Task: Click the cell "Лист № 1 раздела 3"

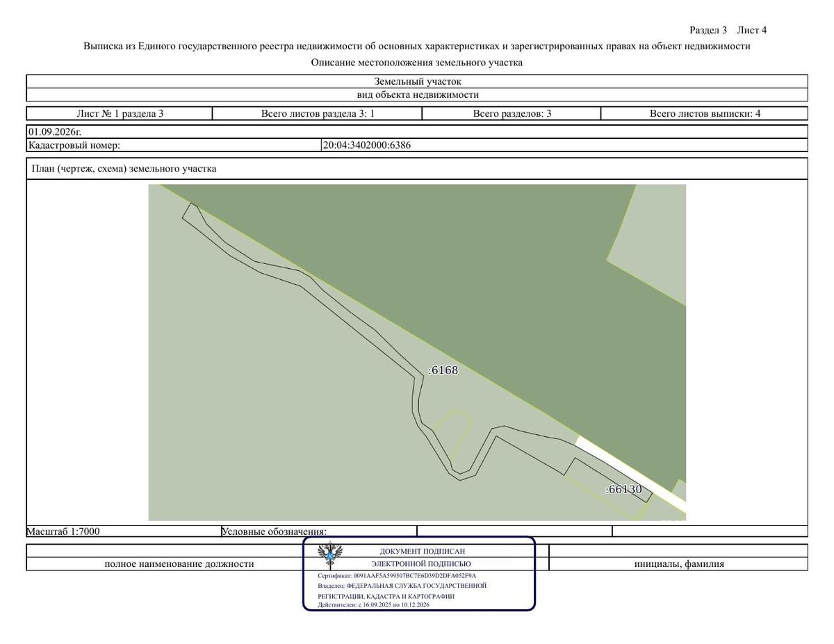Action: pos(120,113)
